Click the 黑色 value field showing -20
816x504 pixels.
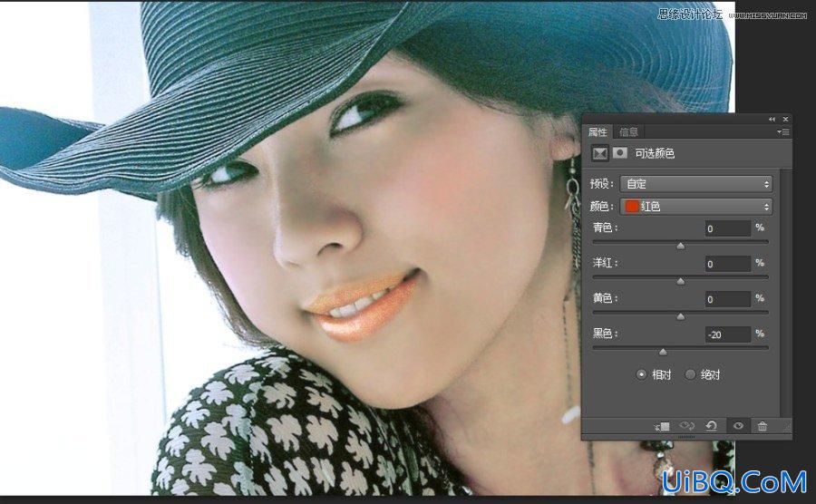(727, 334)
